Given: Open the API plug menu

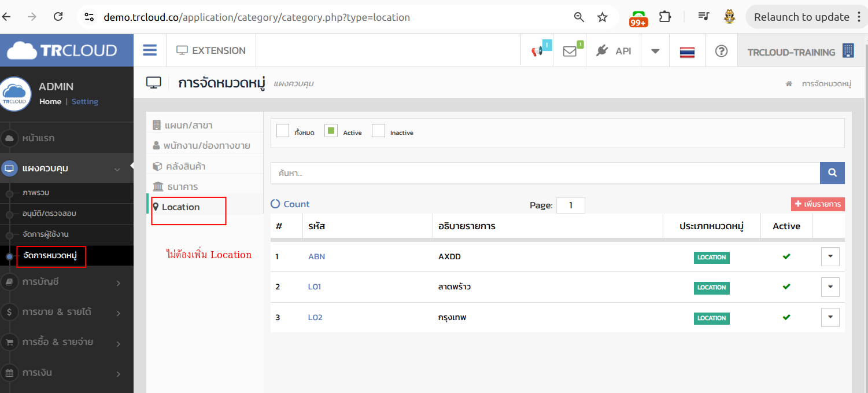Looking at the screenshot, I should point(614,51).
